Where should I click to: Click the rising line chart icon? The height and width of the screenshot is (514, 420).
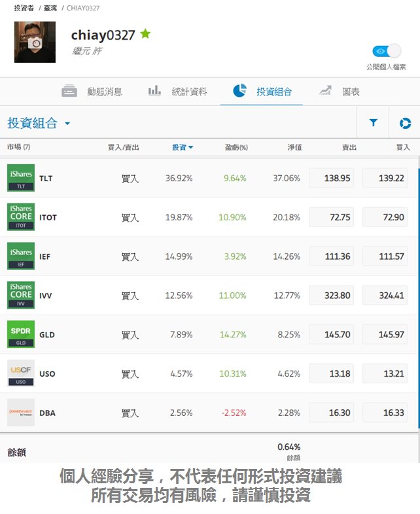click(325, 90)
